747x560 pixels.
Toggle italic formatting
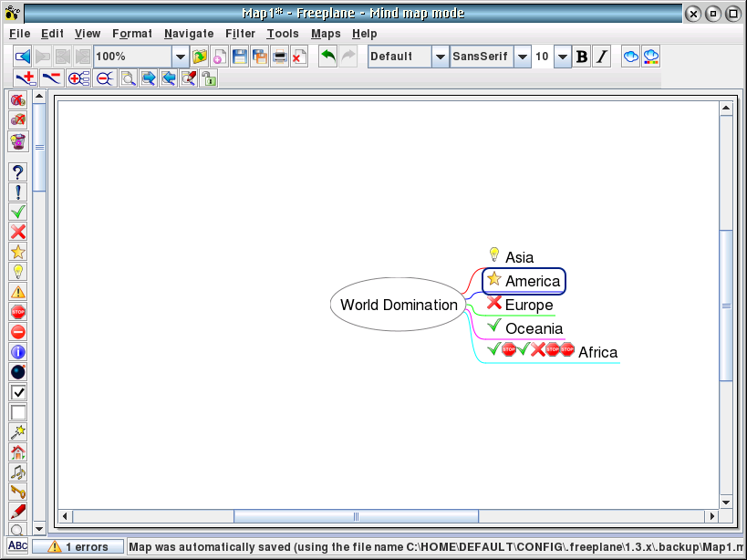point(601,57)
